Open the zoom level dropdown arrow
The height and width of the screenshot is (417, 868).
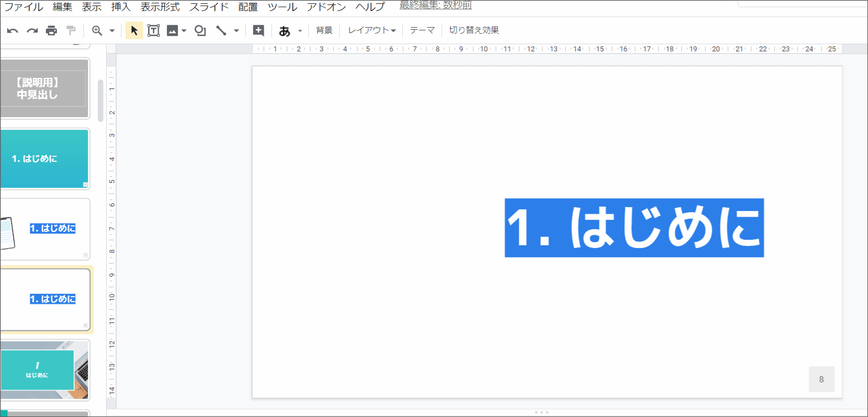point(112,31)
